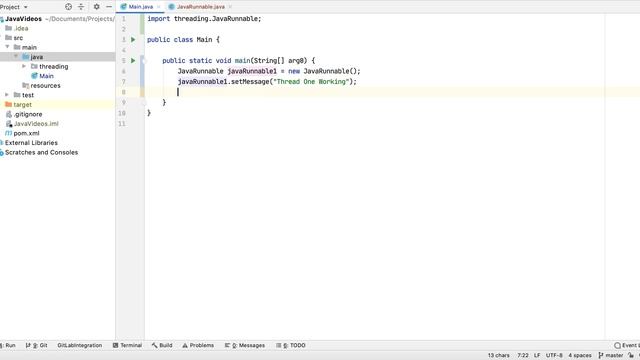Image resolution: width=640 pixels, height=360 pixels.
Task: Click the collapse all icon in Project panel
Action: coord(81,7)
